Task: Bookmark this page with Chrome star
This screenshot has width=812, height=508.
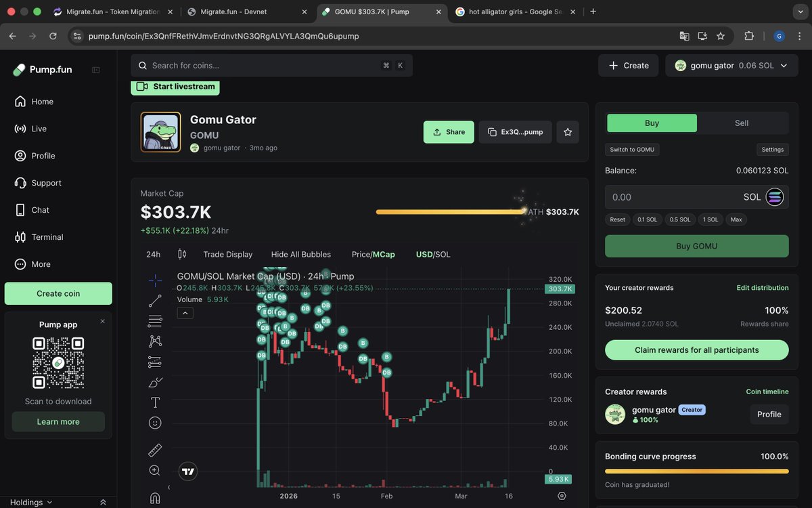Action: (x=721, y=36)
